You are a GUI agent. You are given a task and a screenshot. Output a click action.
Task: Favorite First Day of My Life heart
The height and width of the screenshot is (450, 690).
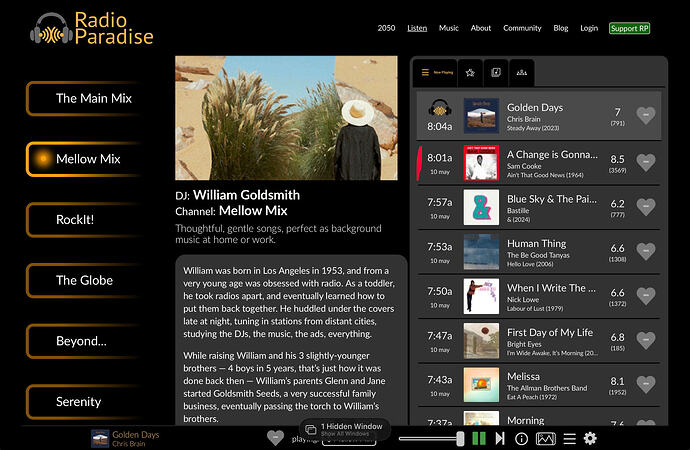click(646, 340)
